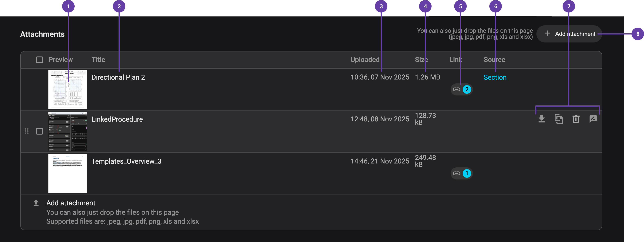
Task: Click the Add attachment button
Action: point(569,34)
